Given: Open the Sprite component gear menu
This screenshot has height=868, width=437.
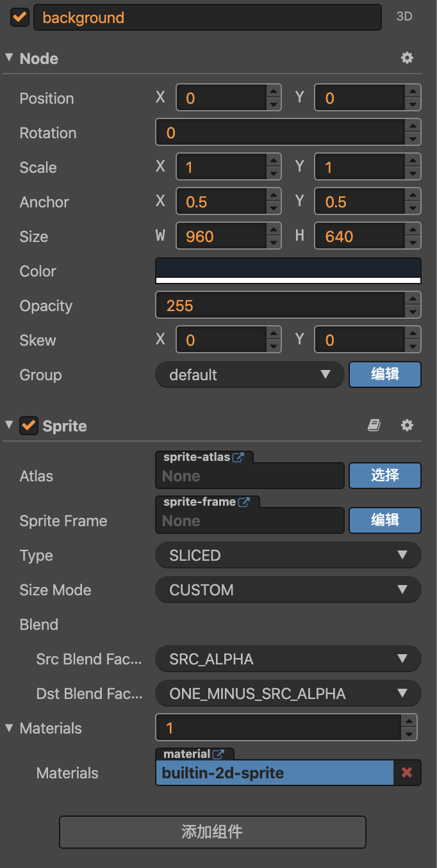Looking at the screenshot, I should tap(407, 426).
